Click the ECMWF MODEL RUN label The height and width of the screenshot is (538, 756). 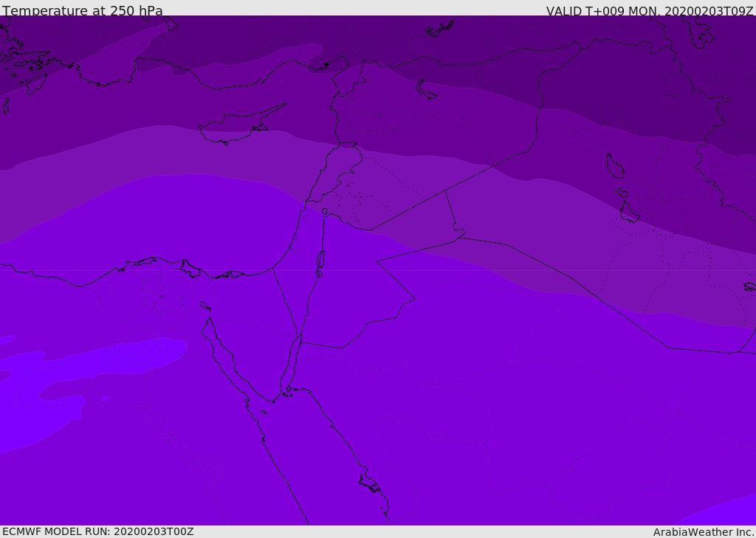click(97, 531)
